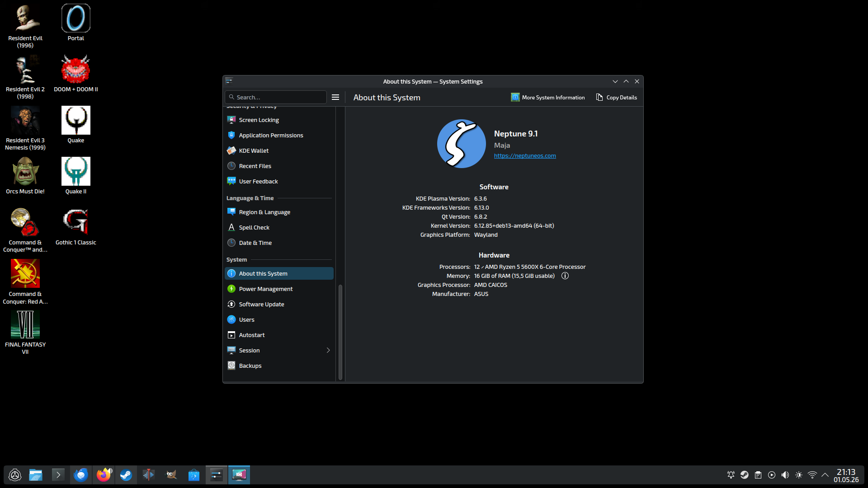Click the Steam system tray icon
This screenshot has height=488, width=868.
[x=745, y=475]
